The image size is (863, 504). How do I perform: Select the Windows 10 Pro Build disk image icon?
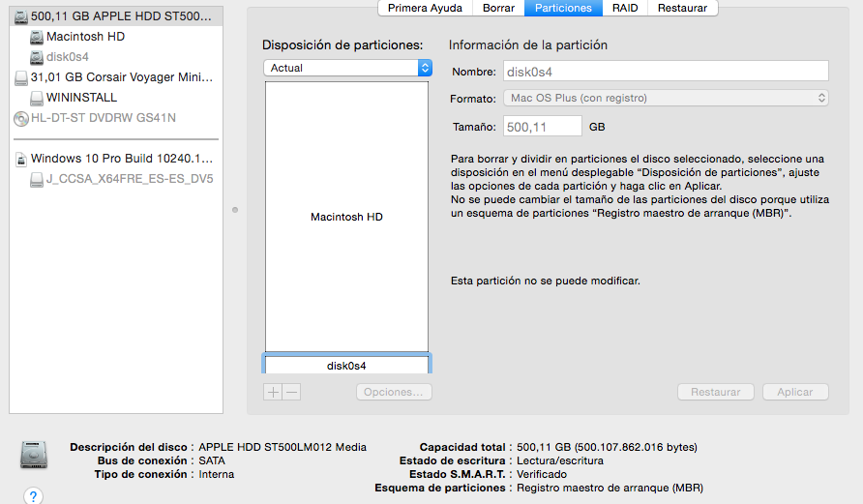[x=21, y=159]
